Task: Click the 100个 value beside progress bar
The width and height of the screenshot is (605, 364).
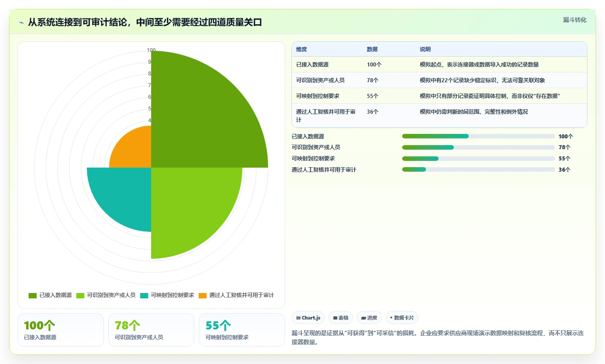Action: point(566,137)
